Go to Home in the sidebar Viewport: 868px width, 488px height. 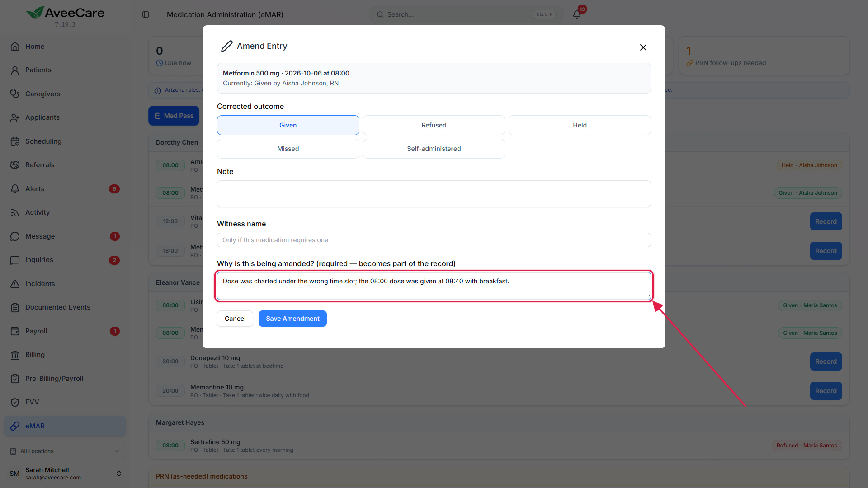tap(65, 47)
